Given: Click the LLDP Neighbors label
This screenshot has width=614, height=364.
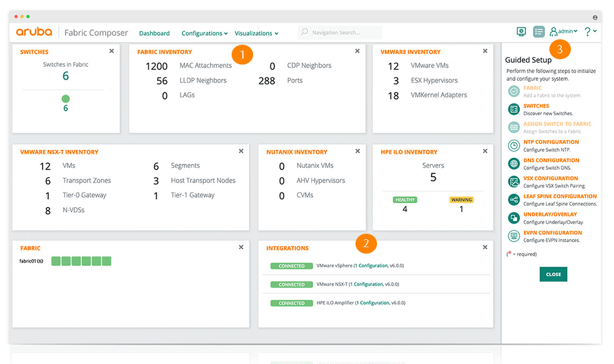Looking at the screenshot, I should [203, 80].
